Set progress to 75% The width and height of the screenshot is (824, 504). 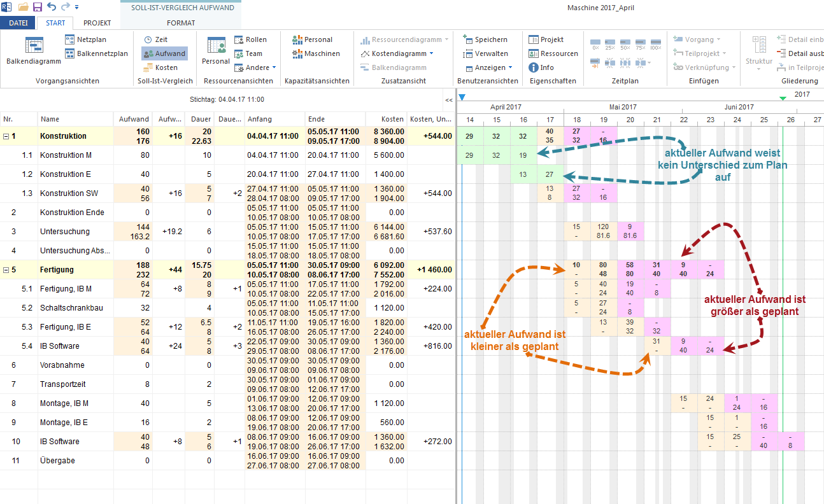641,45
